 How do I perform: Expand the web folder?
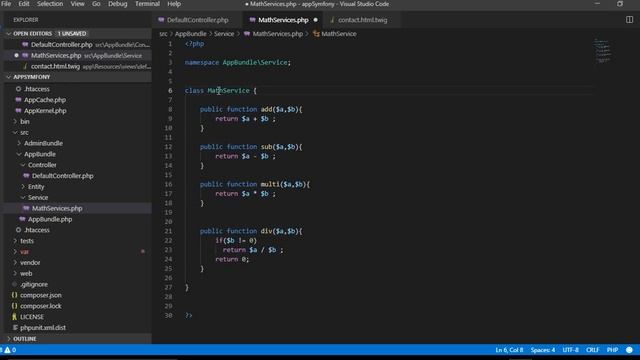coord(26,273)
